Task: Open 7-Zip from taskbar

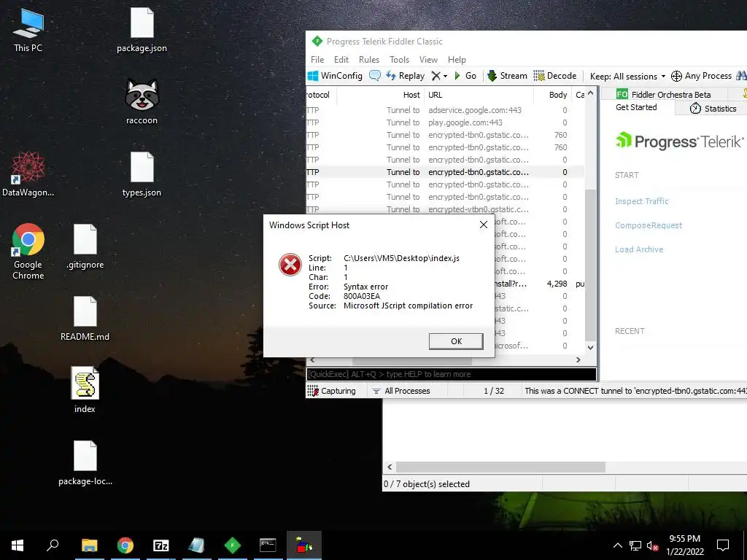Action: (x=161, y=545)
